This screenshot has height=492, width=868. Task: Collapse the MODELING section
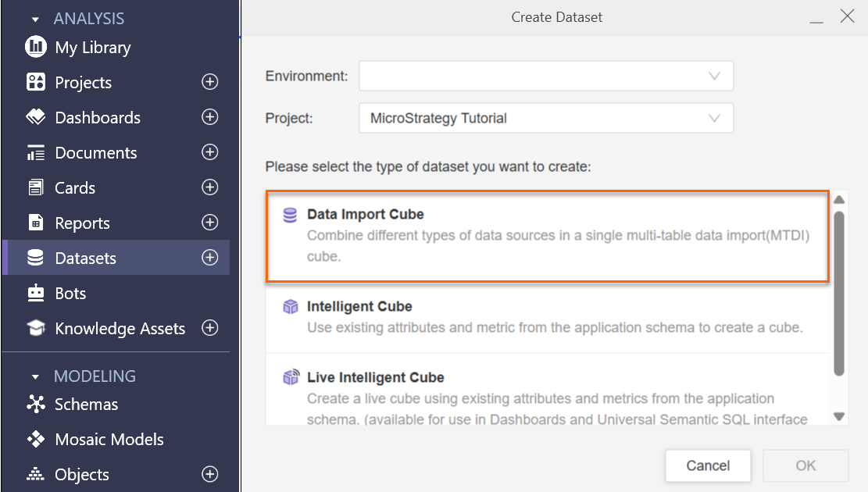point(35,377)
